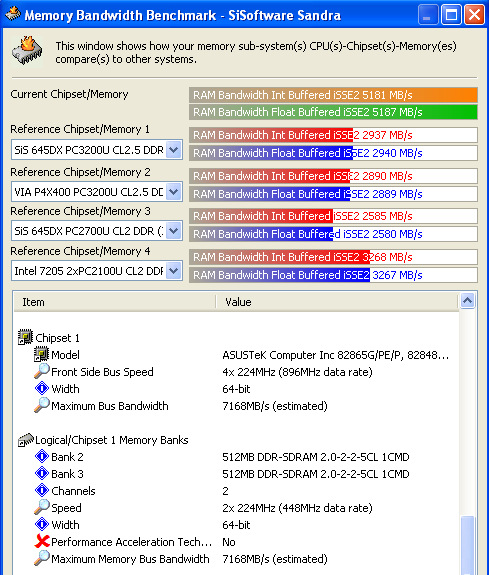
Task: Click magnifier icon beside Front Side Bus Speed
Action: coord(41,371)
